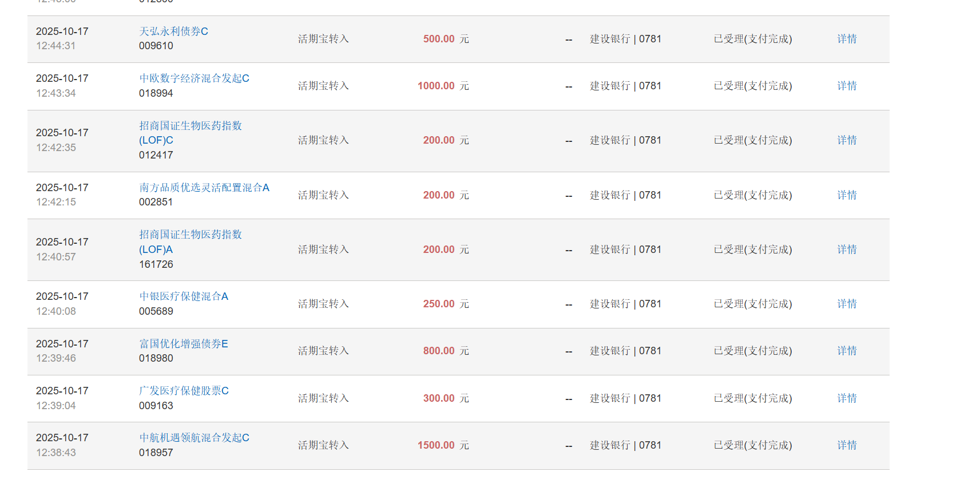Click the 南方品质优选灵活配置混合A fund name
Image resolution: width=980 pixels, height=491 pixels.
[204, 188]
